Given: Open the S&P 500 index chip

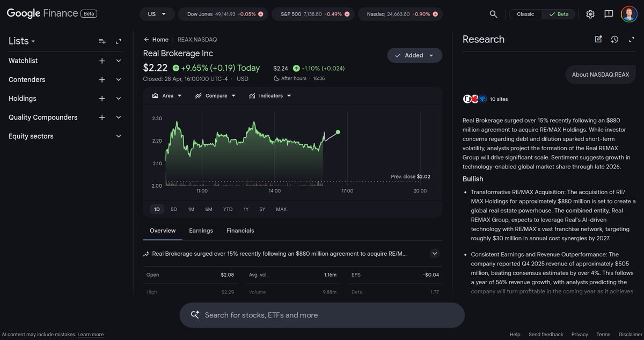Looking at the screenshot, I should click(x=313, y=14).
